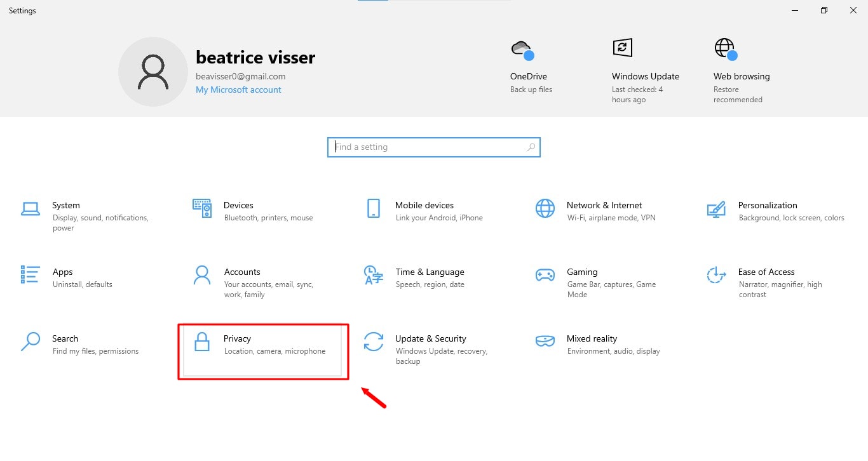Click 'Speech, region, date' description

click(x=430, y=284)
